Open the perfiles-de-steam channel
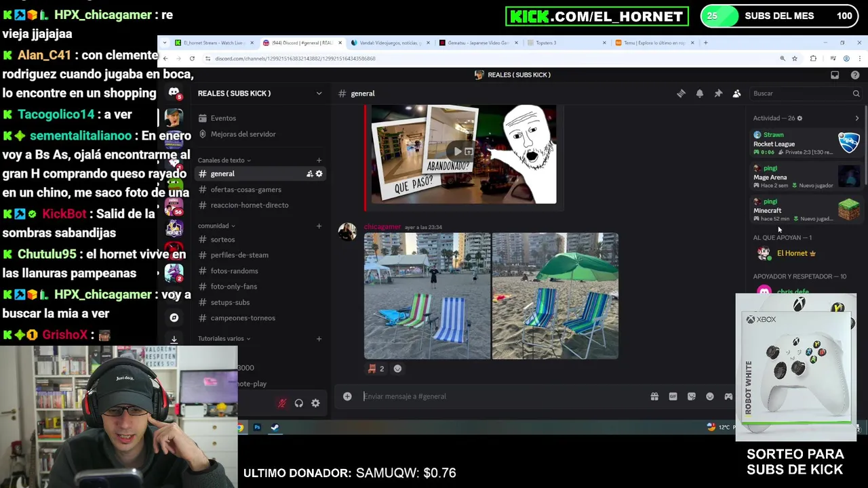The image size is (868, 488). (260, 255)
